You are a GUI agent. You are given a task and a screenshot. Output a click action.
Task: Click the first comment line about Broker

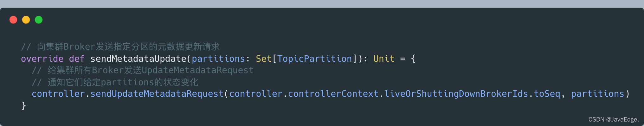120,47
